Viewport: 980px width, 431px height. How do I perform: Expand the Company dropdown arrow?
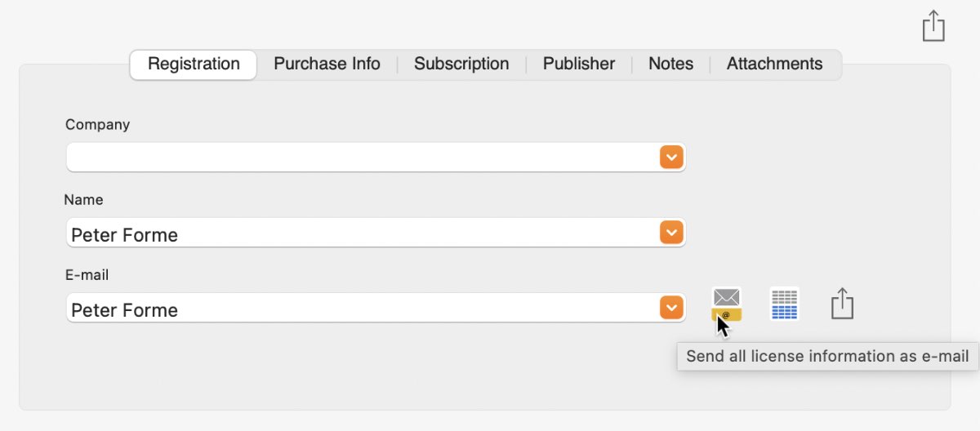tap(670, 158)
